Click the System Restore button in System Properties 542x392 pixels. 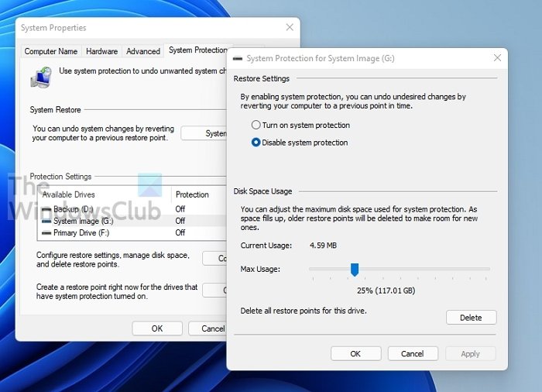pos(204,133)
